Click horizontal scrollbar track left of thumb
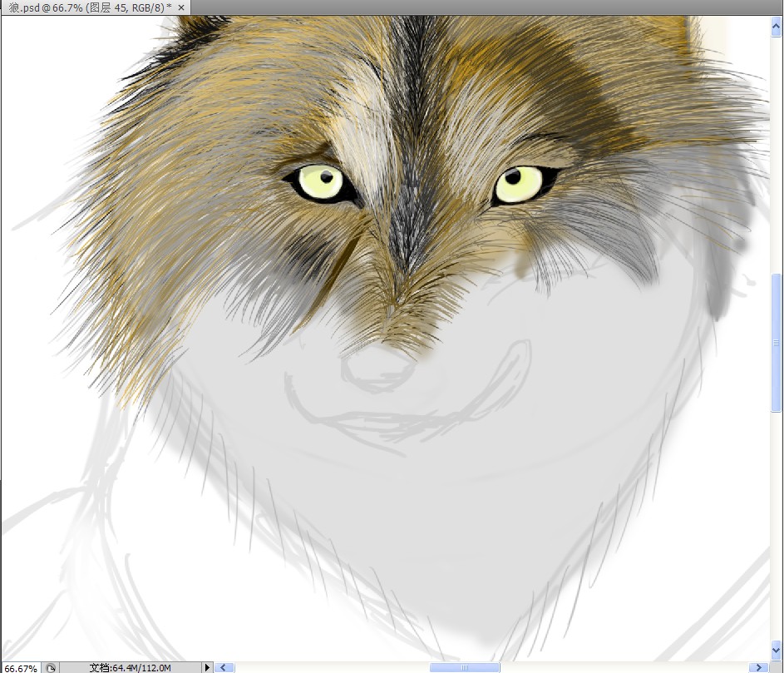This screenshot has height=673, width=784. point(333,667)
